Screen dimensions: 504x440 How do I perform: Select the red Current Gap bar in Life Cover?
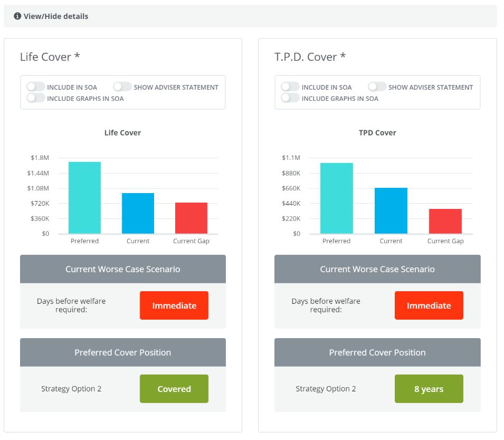pos(191,218)
